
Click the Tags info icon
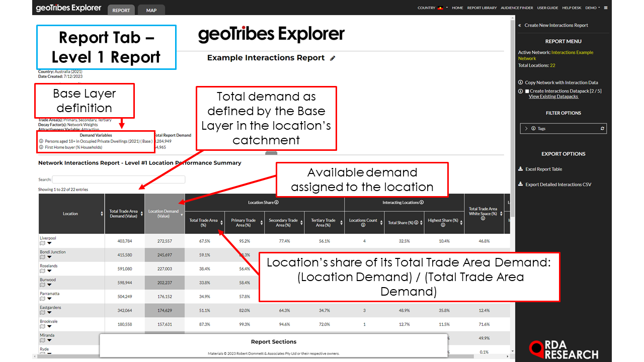click(x=534, y=129)
